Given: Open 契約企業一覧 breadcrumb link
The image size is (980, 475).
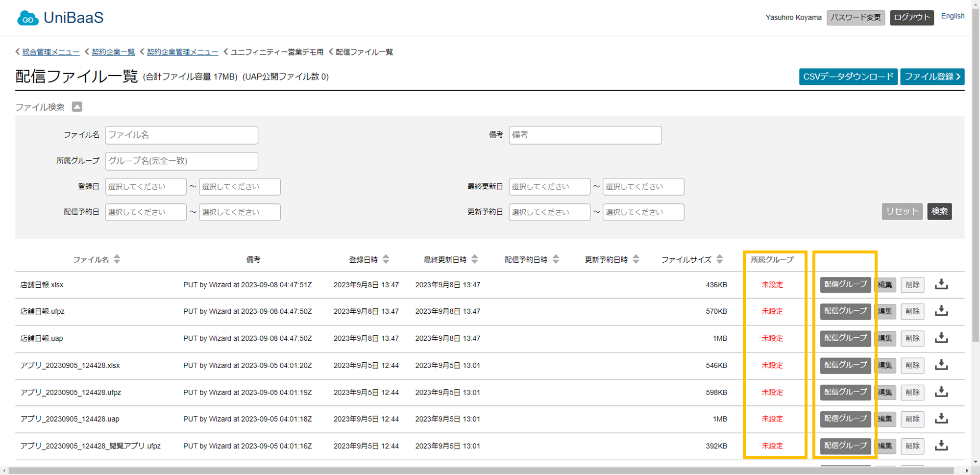Looking at the screenshot, I should coord(113,52).
